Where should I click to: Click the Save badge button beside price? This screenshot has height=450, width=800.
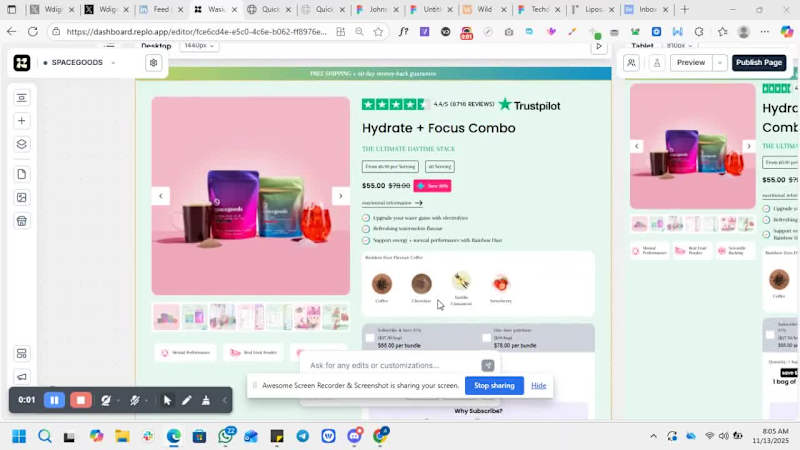pos(432,186)
